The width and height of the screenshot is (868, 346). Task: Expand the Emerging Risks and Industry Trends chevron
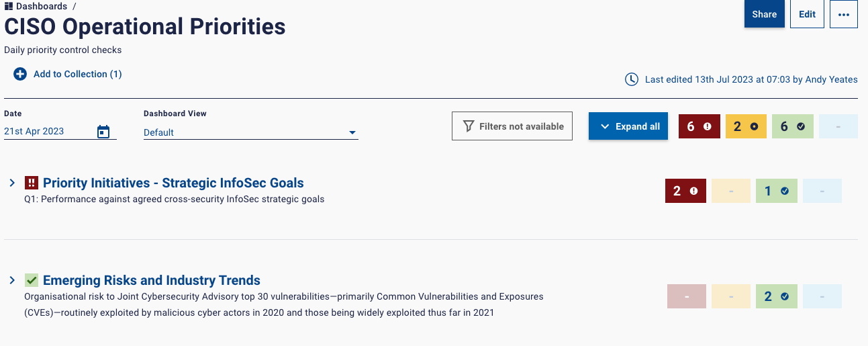pos(12,280)
